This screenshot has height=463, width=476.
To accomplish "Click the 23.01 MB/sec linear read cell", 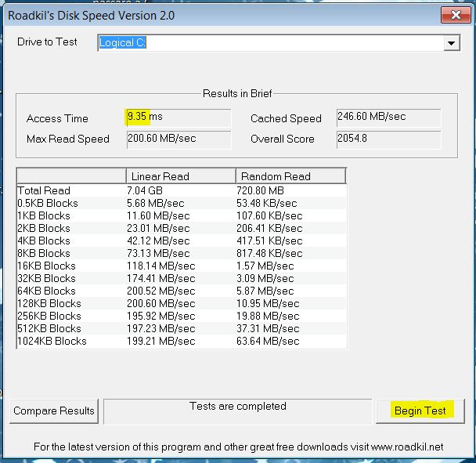I will pos(158,228).
